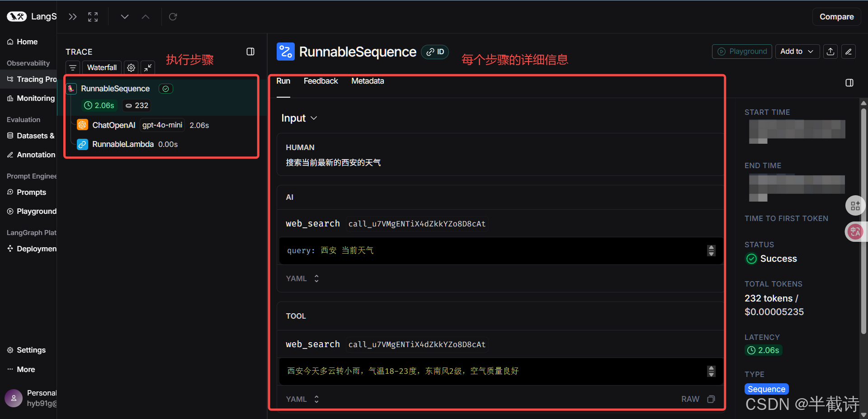Change YAML format under AI tool call
Image resolution: width=868 pixels, height=419 pixels.
(x=302, y=278)
